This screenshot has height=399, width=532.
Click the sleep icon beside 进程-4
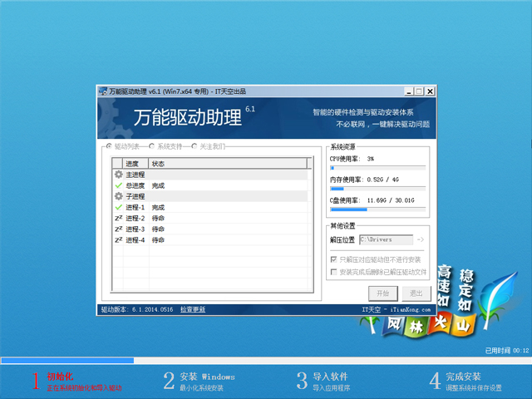118,239
